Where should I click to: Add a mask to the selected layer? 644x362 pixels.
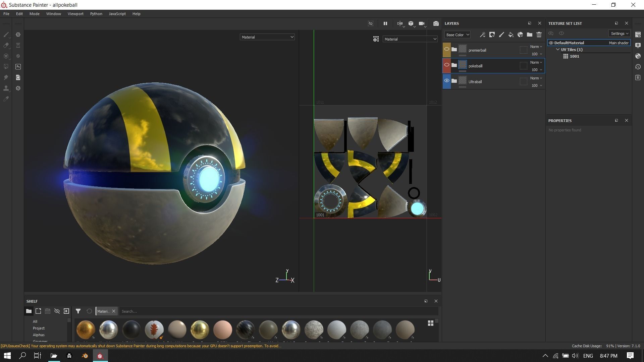click(x=492, y=35)
